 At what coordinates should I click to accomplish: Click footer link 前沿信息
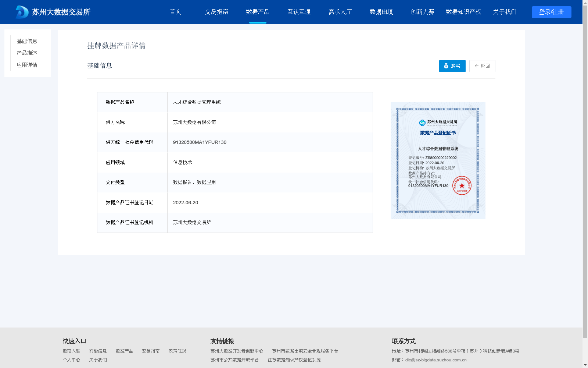click(x=98, y=351)
